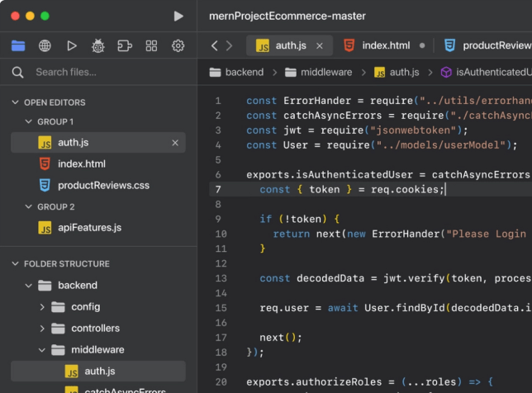Click the run triangle icon in sidebar toolbar
Image resolution: width=532 pixels, height=393 pixels.
click(x=72, y=45)
